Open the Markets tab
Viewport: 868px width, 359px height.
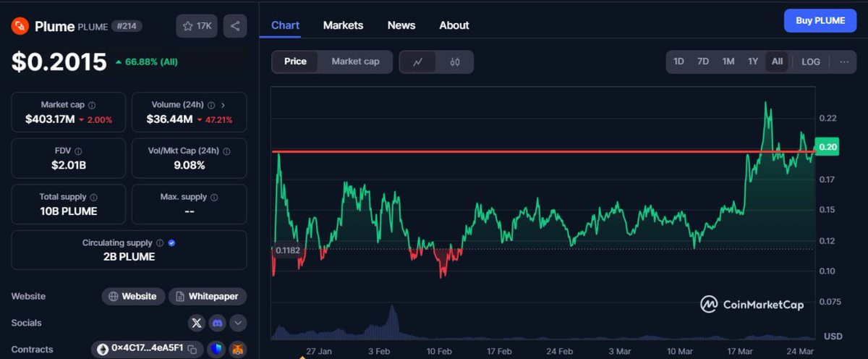[x=343, y=25]
